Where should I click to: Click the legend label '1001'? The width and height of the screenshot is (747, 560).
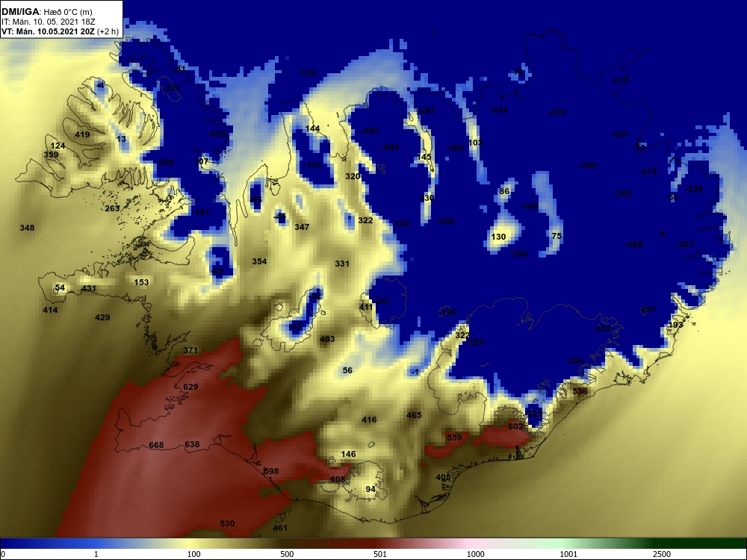click(x=568, y=554)
